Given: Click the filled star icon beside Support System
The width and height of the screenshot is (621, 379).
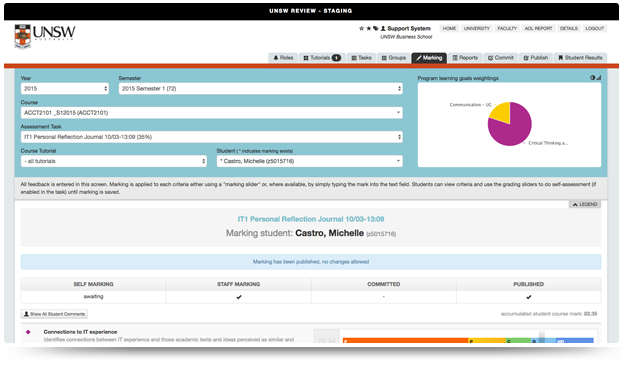Looking at the screenshot, I should pos(368,29).
